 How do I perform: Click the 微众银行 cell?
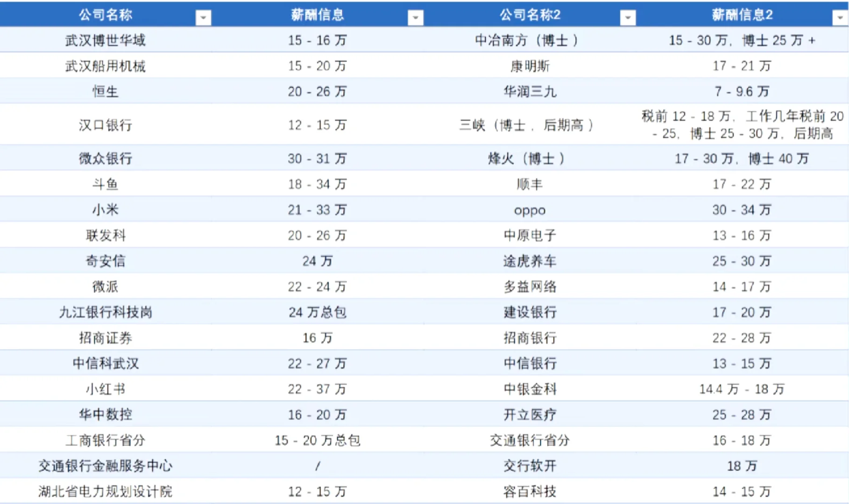click(x=106, y=158)
